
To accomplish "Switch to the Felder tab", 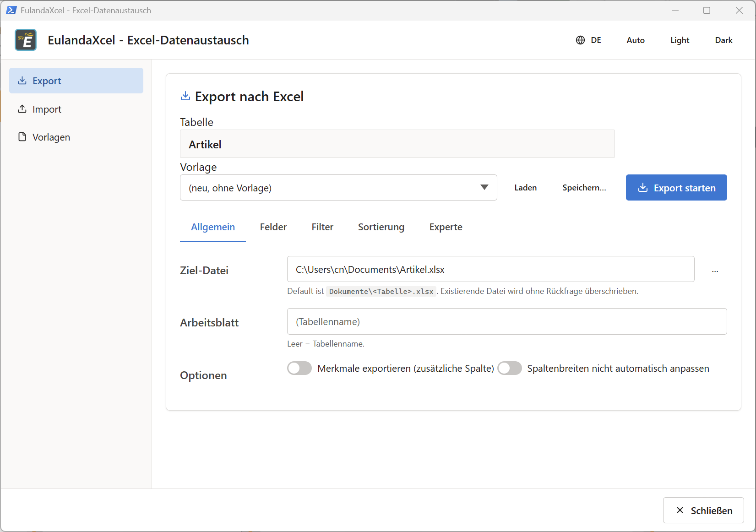I will [273, 227].
